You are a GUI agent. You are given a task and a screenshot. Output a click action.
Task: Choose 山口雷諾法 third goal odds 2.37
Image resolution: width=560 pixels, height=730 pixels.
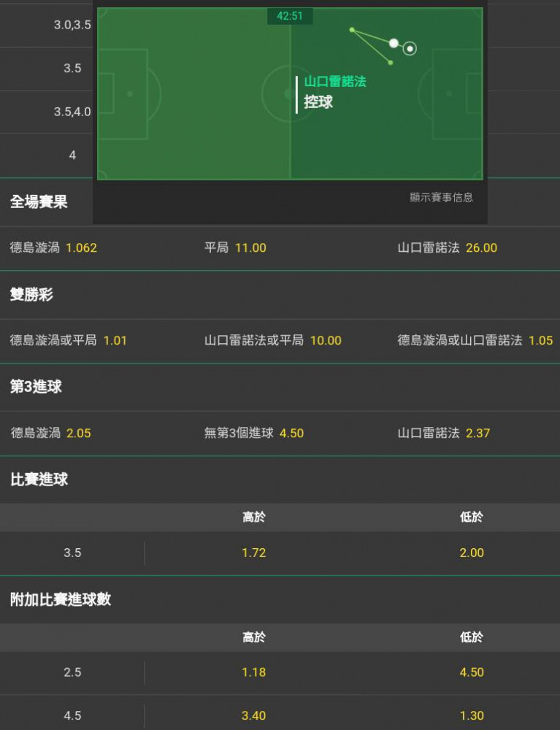click(x=444, y=433)
